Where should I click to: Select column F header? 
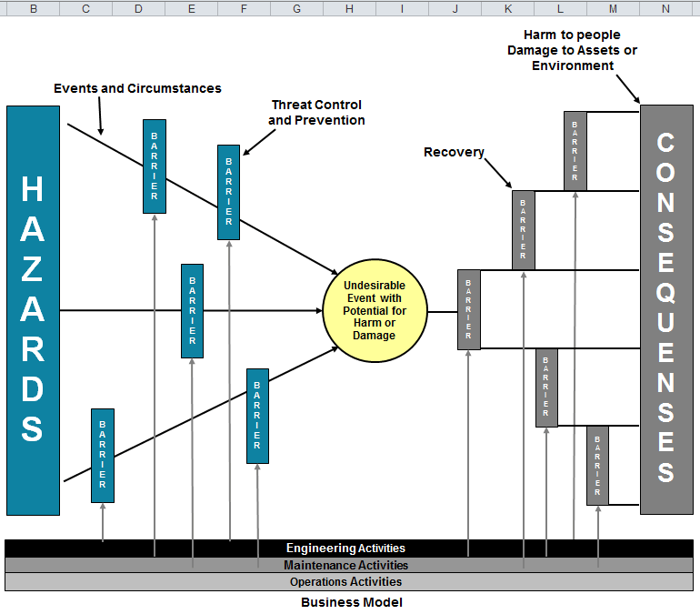point(244,8)
